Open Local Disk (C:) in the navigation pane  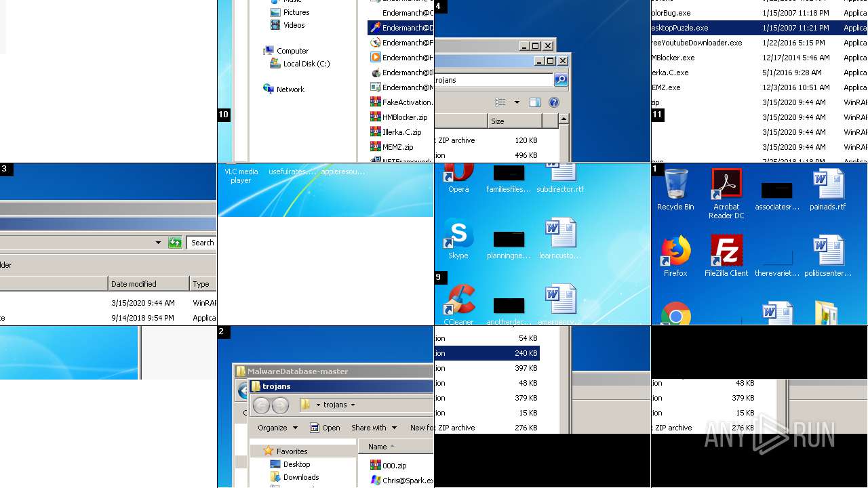coord(300,64)
